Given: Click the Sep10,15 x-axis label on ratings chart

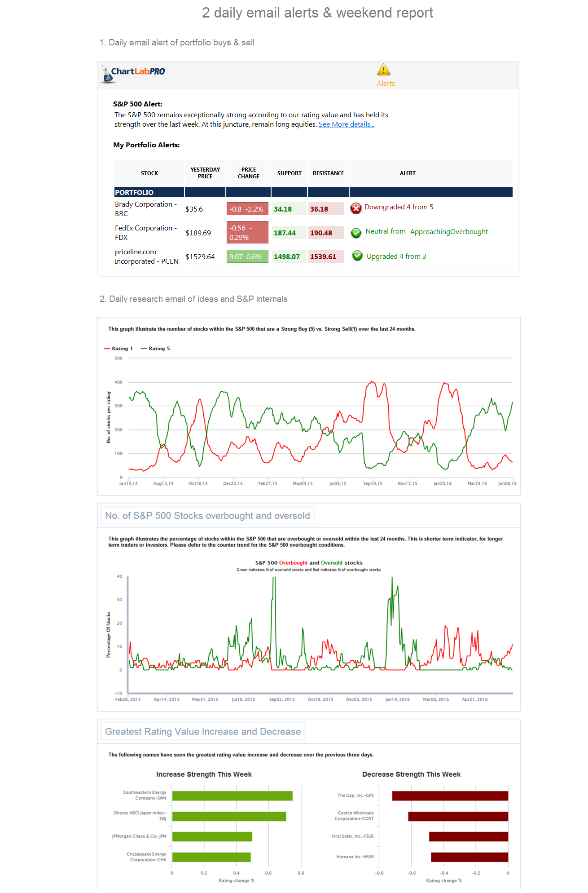Looking at the screenshot, I should 373,484.
